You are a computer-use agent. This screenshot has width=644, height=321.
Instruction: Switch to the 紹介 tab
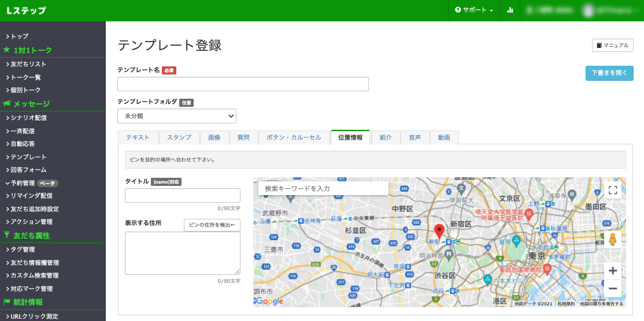386,137
